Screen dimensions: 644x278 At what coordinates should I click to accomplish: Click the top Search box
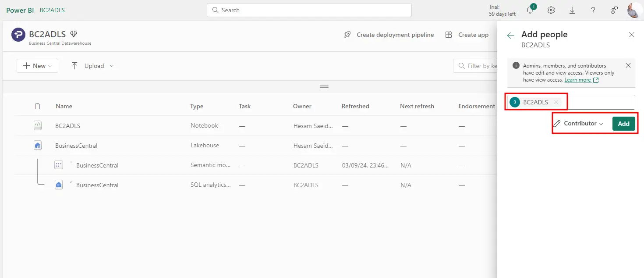click(x=309, y=10)
